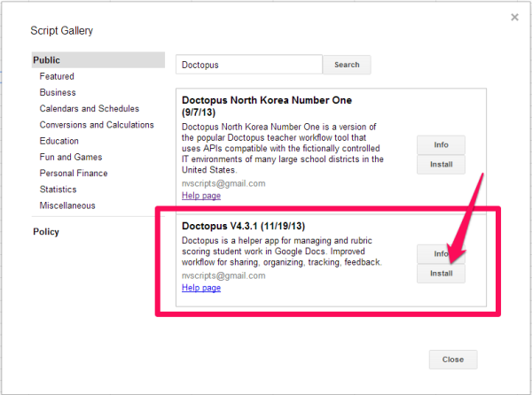532x395 pixels.
Task: Install Doctopus North Korea Number One
Action: tap(441, 165)
